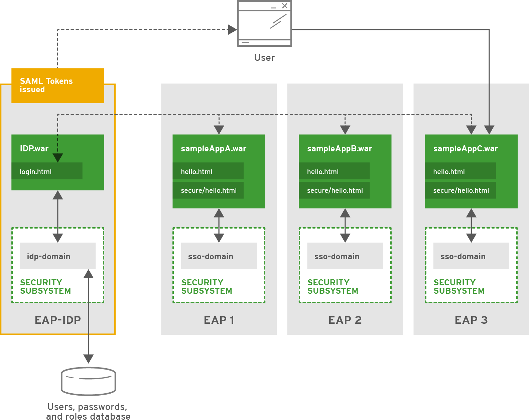529x420 pixels.
Task: Click secure/hello.html under sampleAppA.war
Action: coord(208,190)
